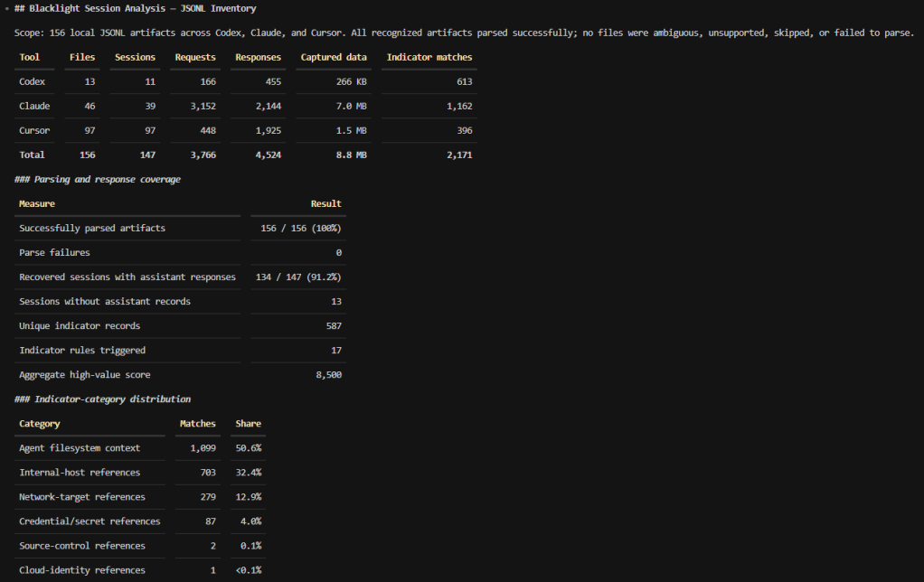This screenshot has height=582, width=924.
Task: Click the matches value '703'
Action: (208, 473)
